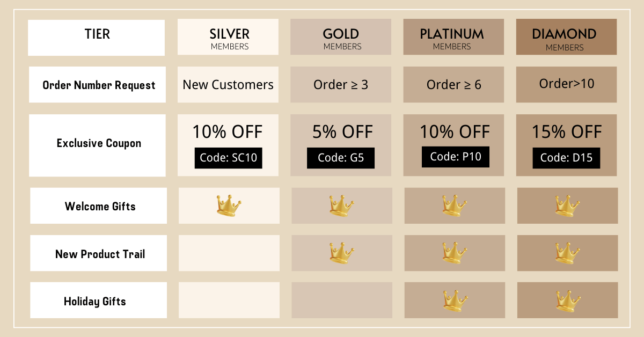Click the empty Silver Holiday Gifts cell

tap(229, 301)
